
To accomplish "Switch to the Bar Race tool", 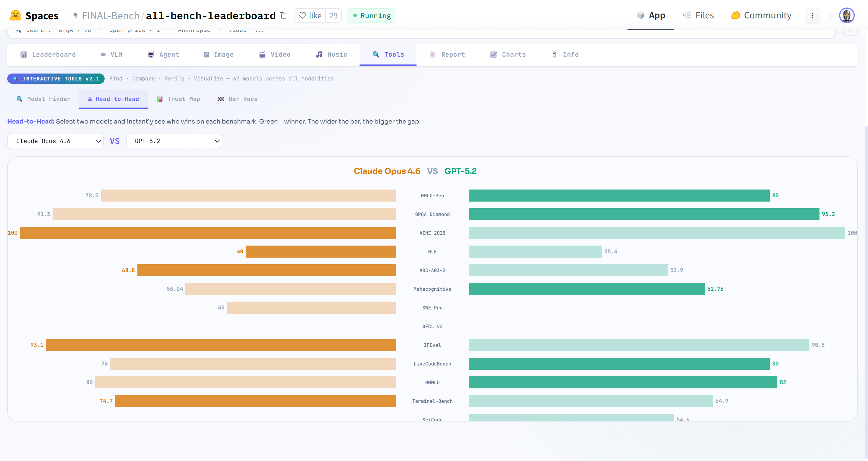I will (x=237, y=99).
